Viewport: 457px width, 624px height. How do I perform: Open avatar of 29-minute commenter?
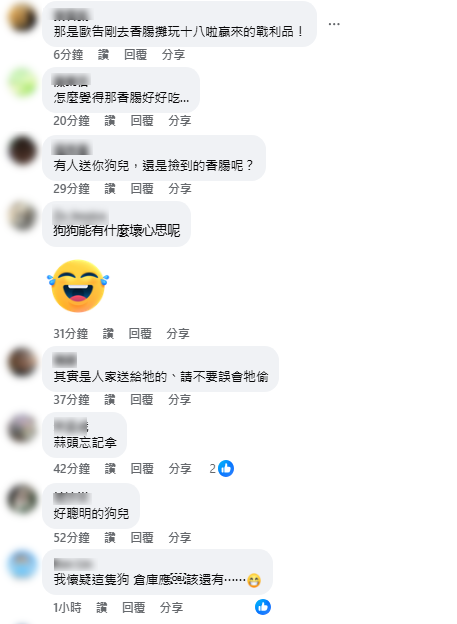click(22, 150)
